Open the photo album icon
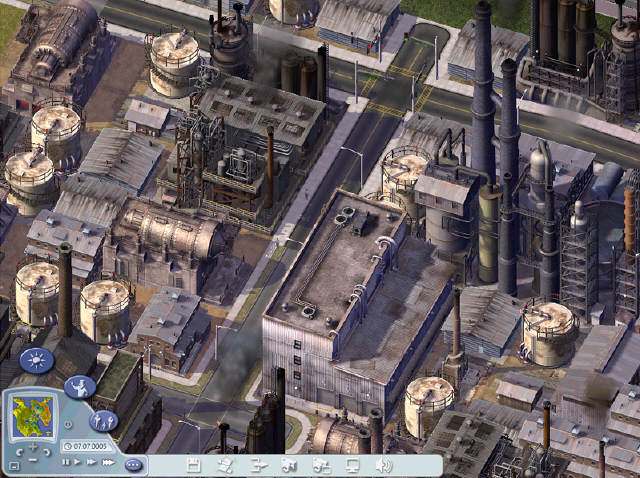 point(321,465)
